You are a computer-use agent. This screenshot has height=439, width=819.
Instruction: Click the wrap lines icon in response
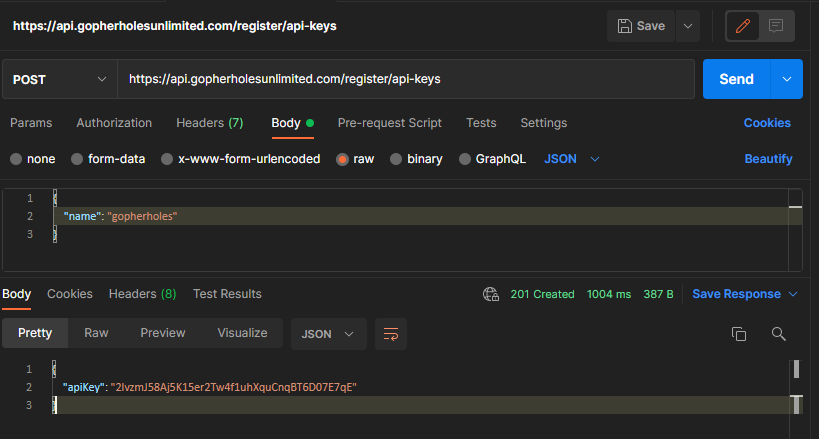[390, 333]
